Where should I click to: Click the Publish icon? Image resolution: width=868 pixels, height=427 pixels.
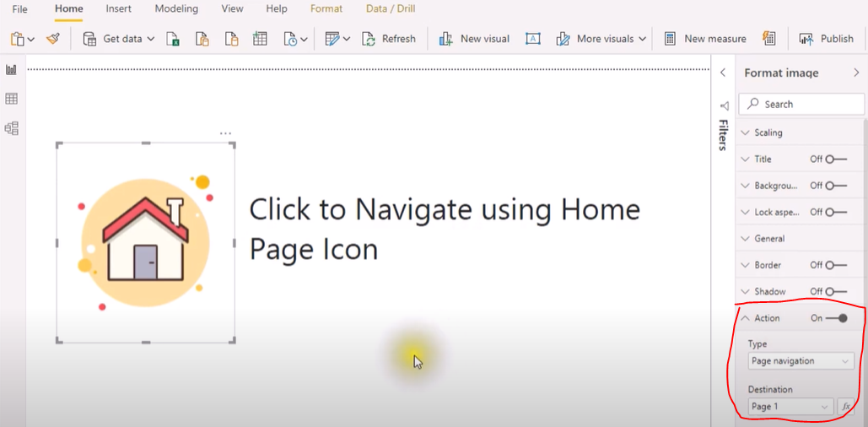tap(806, 39)
